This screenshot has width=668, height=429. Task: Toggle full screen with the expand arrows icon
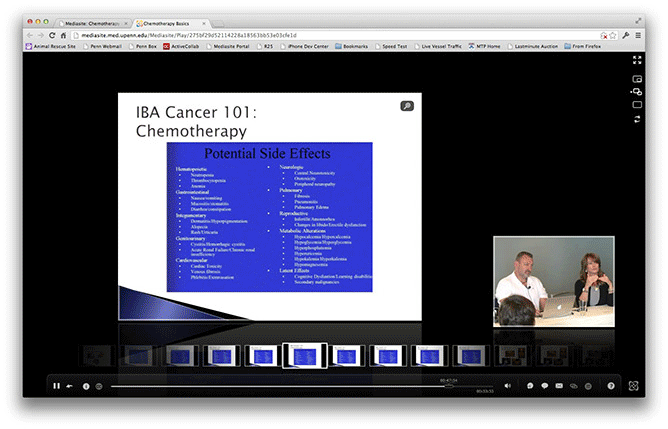tap(637, 60)
